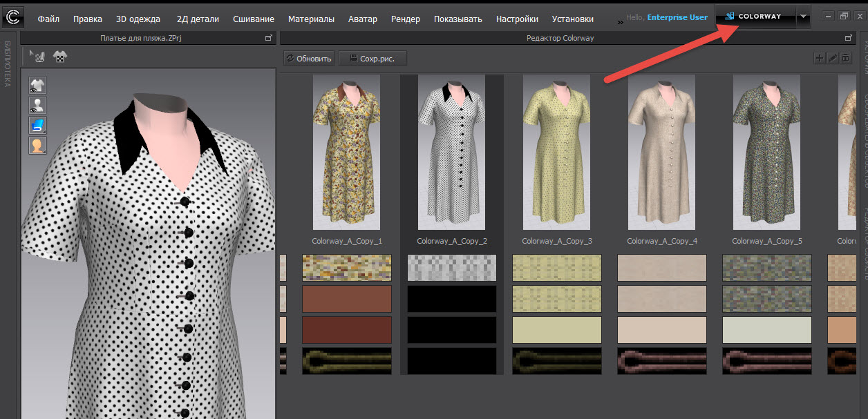The image size is (868, 419).
Task: Select the Colorway_A_Copy_5 dress thumbnail
Action: [x=766, y=152]
